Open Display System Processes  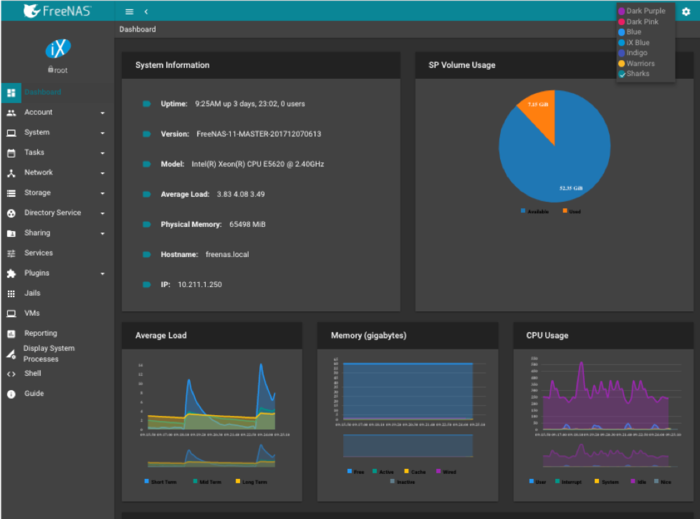pyautogui.click(x=48, y=353)
